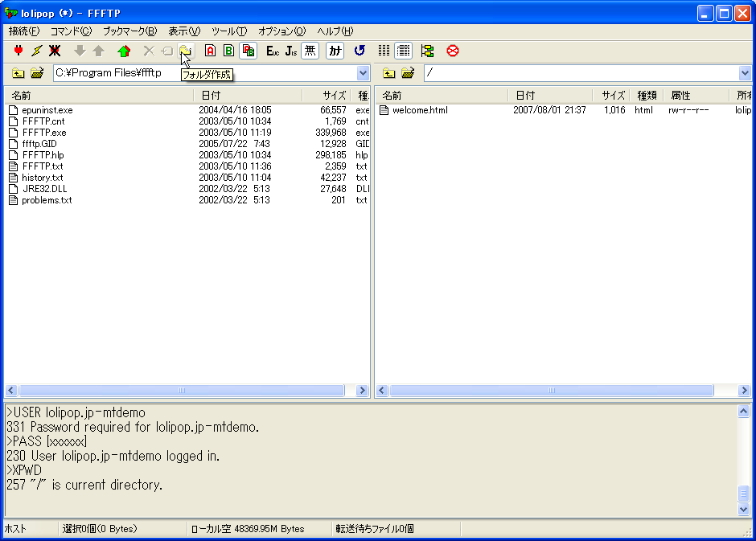
Task: Click the local pane horizontal scrollbar thumb
Action: click(182, 390)
